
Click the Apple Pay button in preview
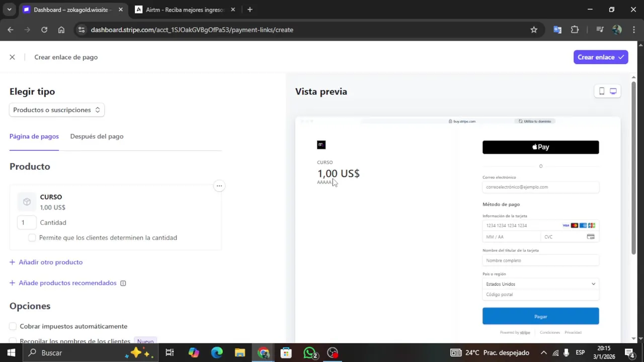[540, 147]
